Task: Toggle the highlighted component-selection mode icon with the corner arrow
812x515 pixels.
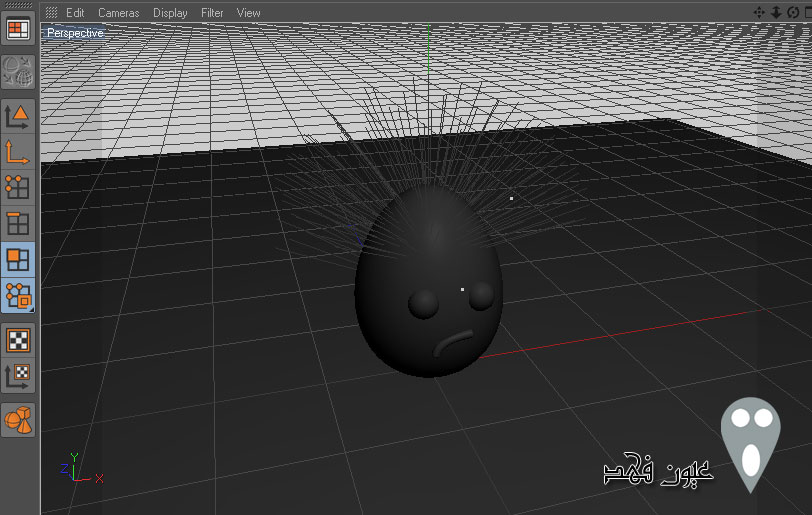Action: click(19, 296)
